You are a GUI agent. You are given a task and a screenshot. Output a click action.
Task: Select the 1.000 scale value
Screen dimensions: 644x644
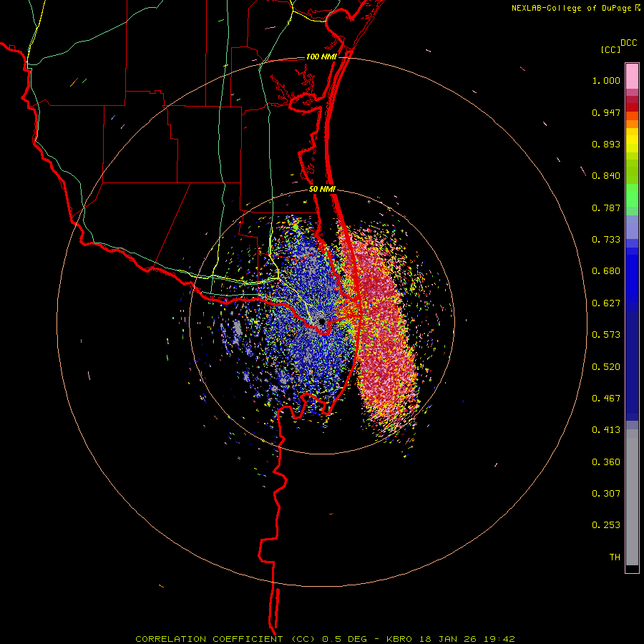coord(606,80)
